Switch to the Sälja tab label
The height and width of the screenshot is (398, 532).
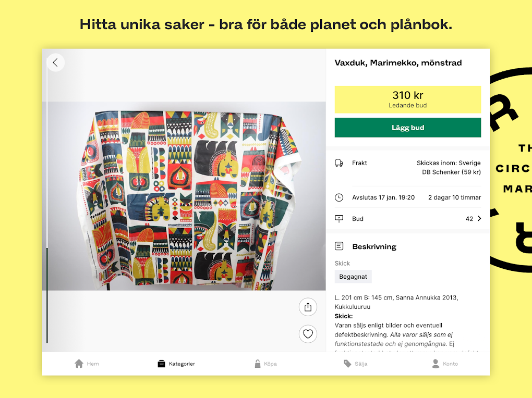click(361, 364)
